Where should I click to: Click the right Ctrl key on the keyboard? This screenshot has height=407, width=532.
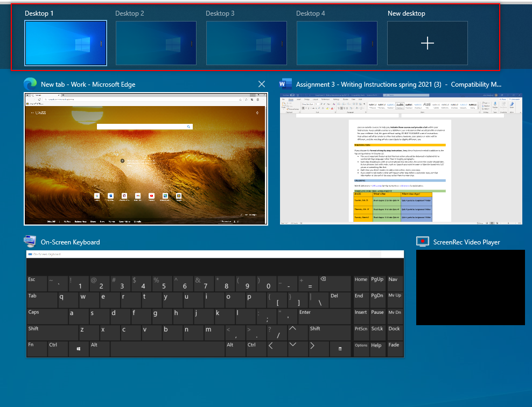[256, 349]
